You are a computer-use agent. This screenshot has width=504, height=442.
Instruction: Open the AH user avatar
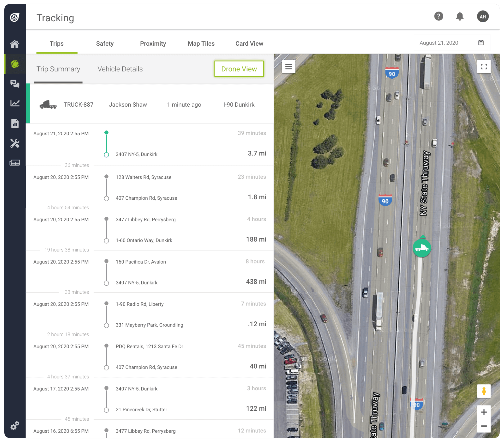[x=483, y=17]
